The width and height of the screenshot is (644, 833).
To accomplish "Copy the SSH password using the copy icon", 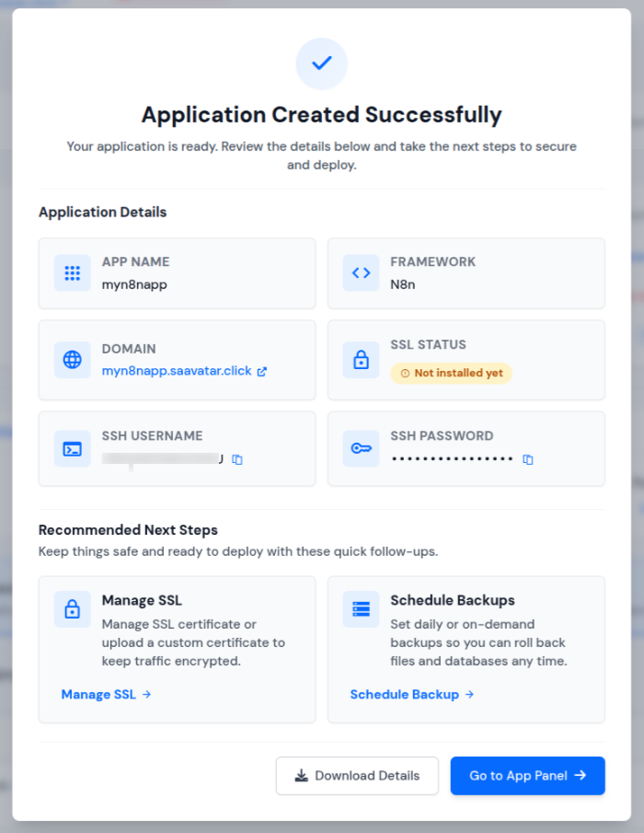I will coord(527,459).
